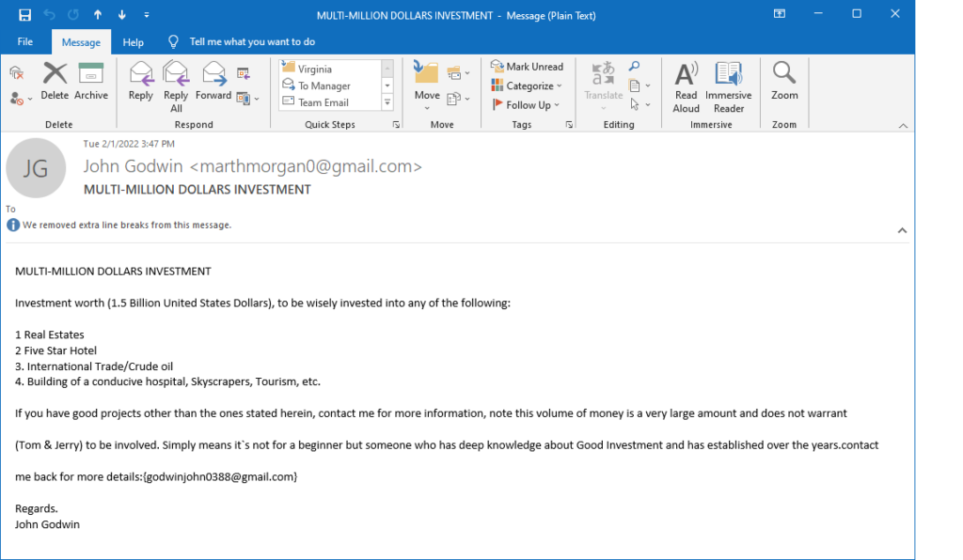The height and width of the screenshot is (560, 963).
Task: Start Read Aloud for the message
Action: (687, 85)
